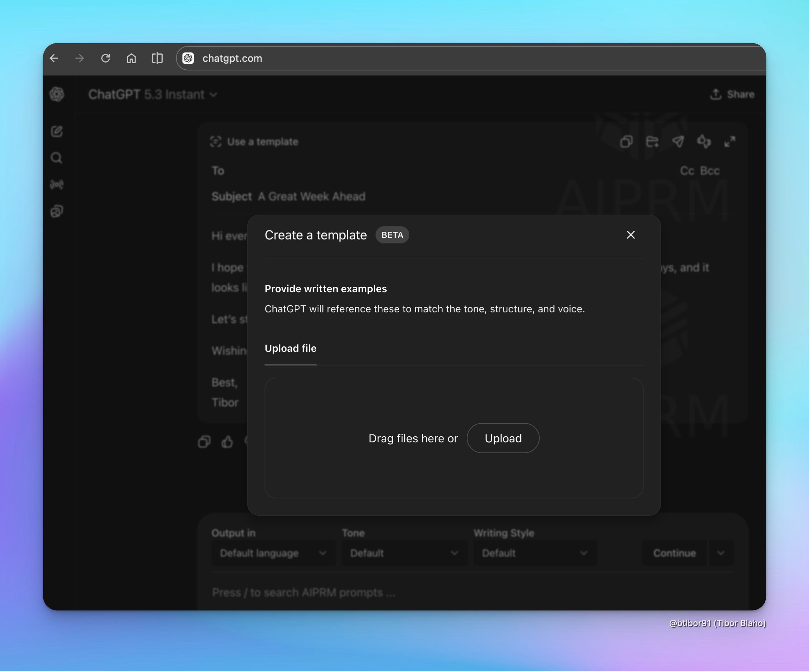The height and width of the screenshot is (672, 810).
Task: Open the browser home page icon
Action: (131, 58)
